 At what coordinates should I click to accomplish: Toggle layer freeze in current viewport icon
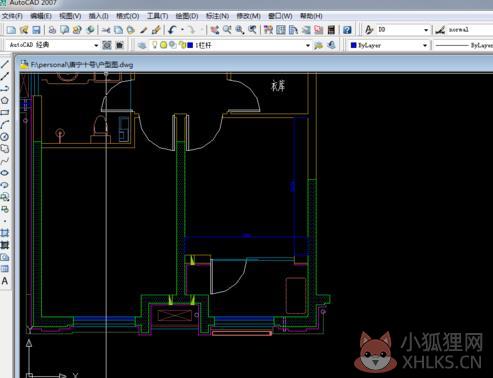coord(173,45)
